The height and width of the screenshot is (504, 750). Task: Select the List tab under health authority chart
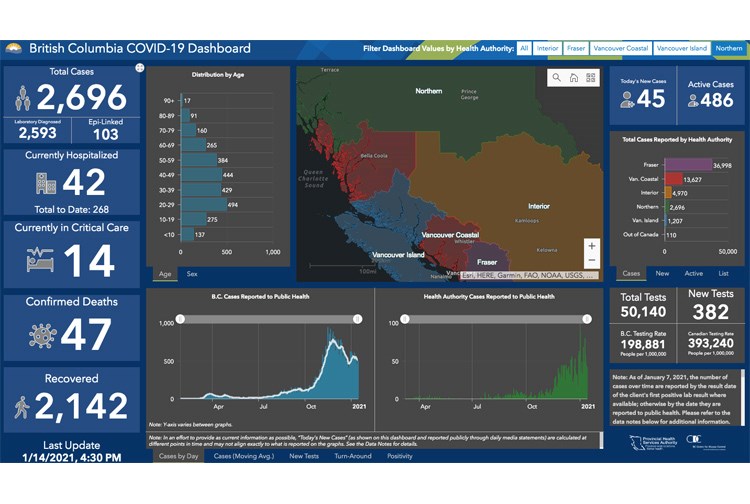point(723,274)
